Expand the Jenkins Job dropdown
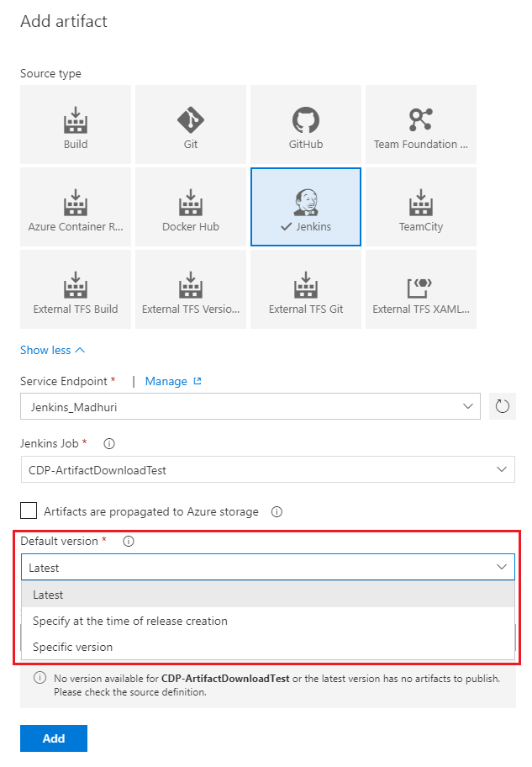532x767 pixels. (x=267, y=469)
